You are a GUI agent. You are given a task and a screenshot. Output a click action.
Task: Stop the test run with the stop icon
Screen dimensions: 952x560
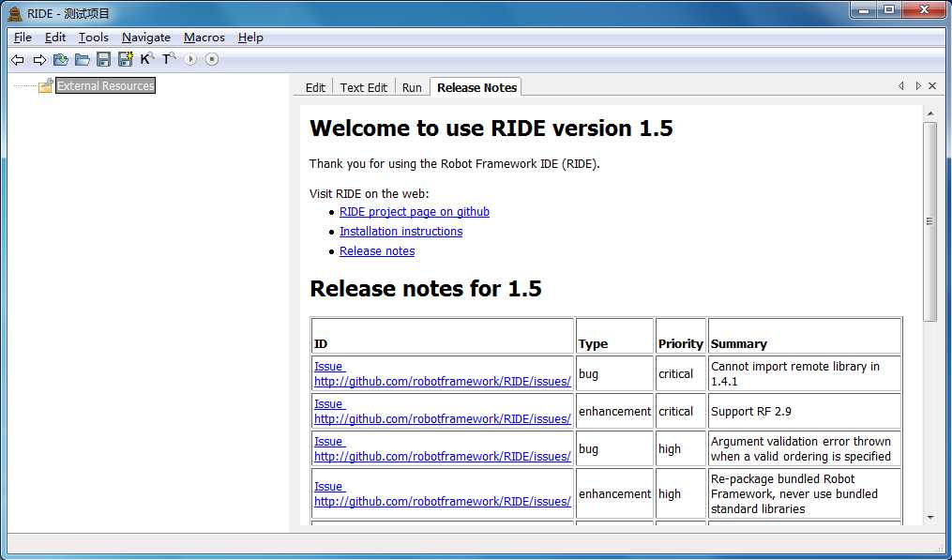212,59
